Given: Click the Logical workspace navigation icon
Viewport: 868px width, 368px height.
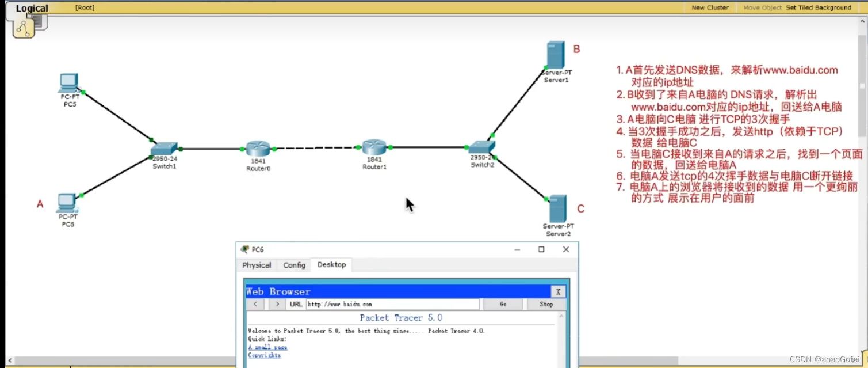Looking at the screenshot, I should [x=25, y=26].
